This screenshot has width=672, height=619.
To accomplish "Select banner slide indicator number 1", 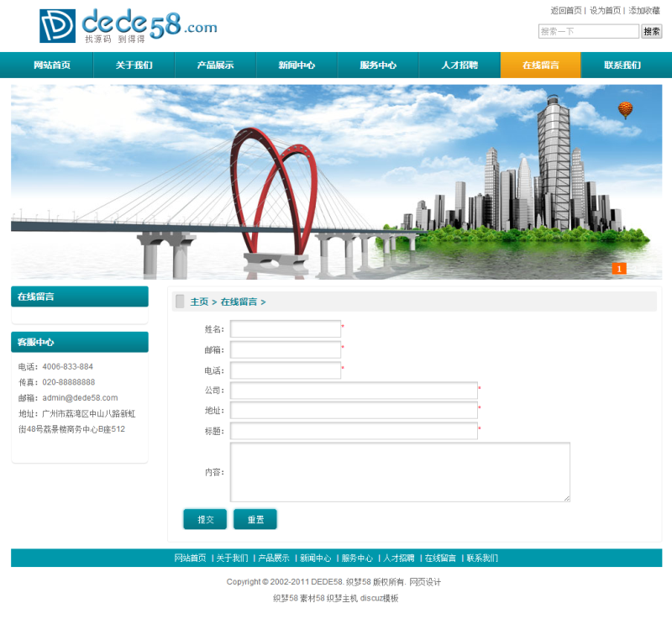I will pyautogui.click(x=619, y=269).
